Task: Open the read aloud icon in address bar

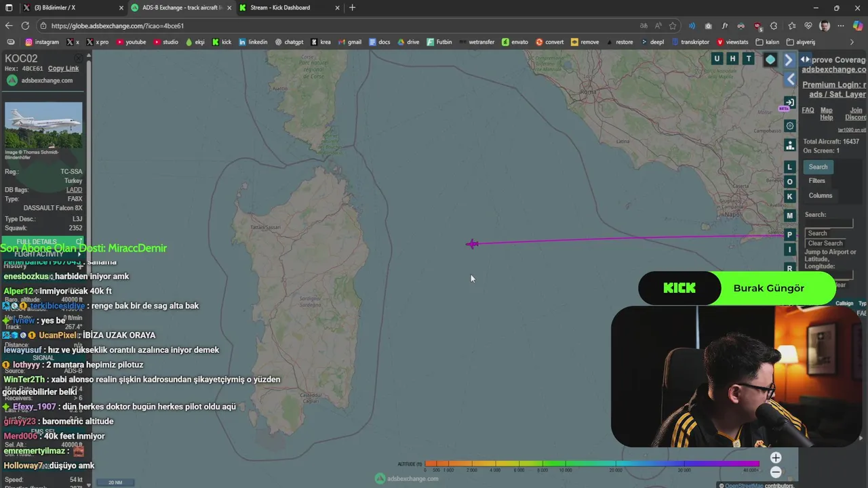Action: pos(658,26)
